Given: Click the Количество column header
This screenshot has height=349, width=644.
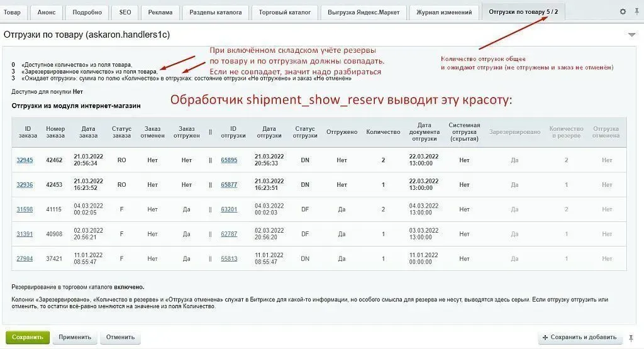Looking at the screenshot, I should [x=383, y=132].
